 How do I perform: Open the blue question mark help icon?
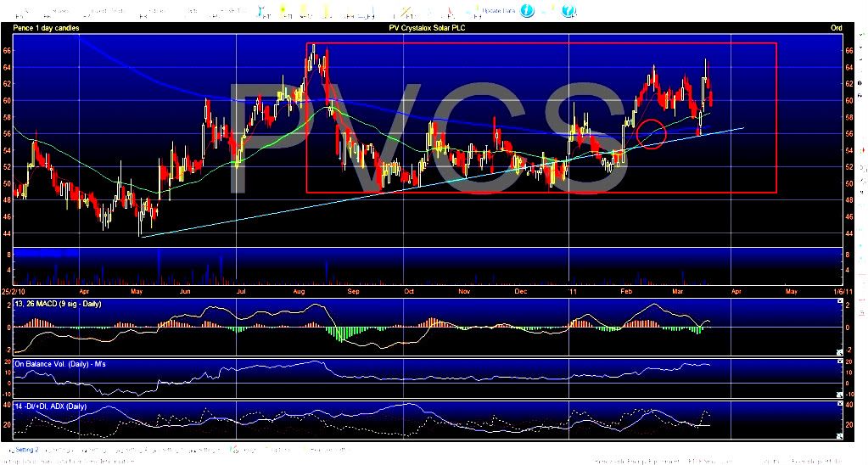pos(569,10)
